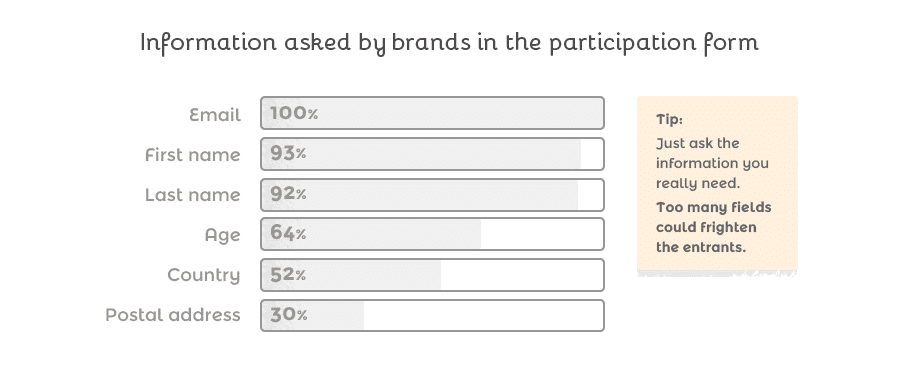
Task: Click the Postal address 30% bar
Action: 432,315
